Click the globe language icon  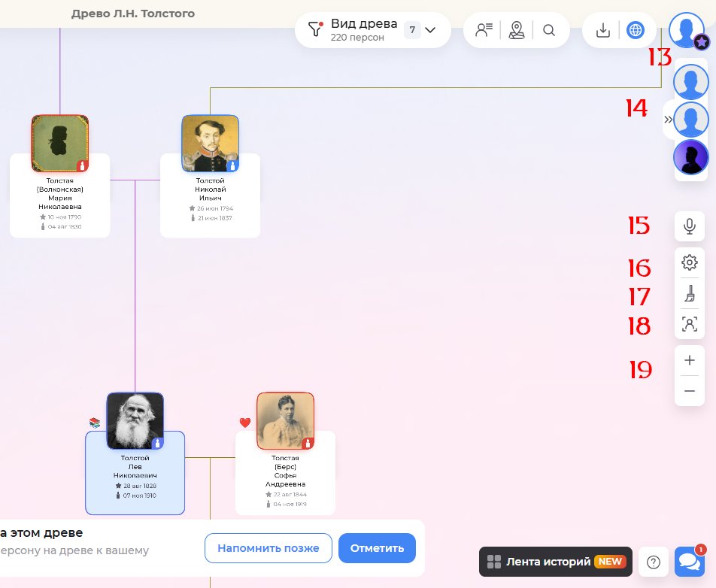click(636, 30)
